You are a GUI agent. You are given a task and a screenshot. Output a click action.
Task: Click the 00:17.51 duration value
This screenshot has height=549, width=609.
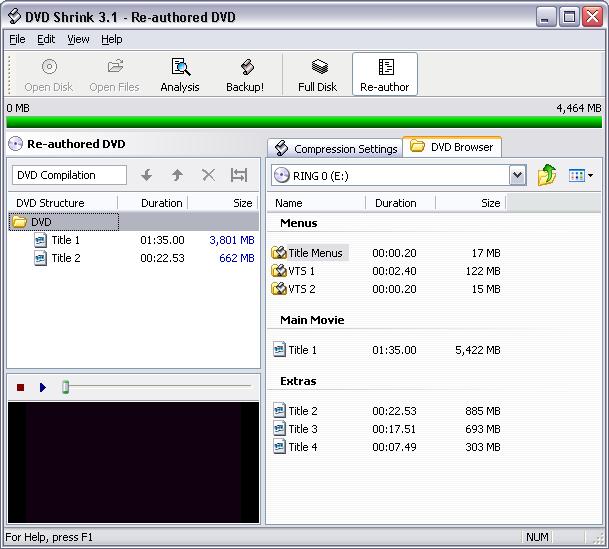[x=394, y=429]
